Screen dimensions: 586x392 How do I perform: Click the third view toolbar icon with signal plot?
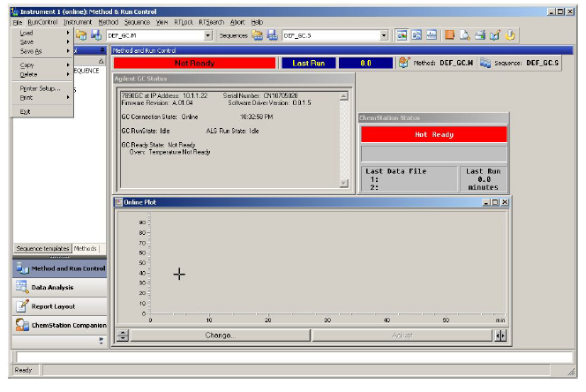432,35
